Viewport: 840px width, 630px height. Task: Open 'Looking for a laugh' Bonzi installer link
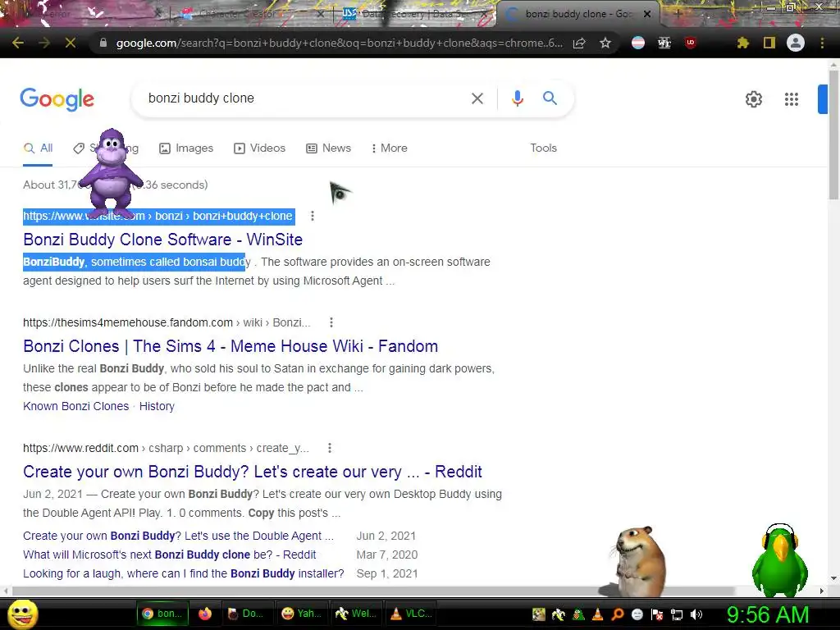tap(183, 573)
